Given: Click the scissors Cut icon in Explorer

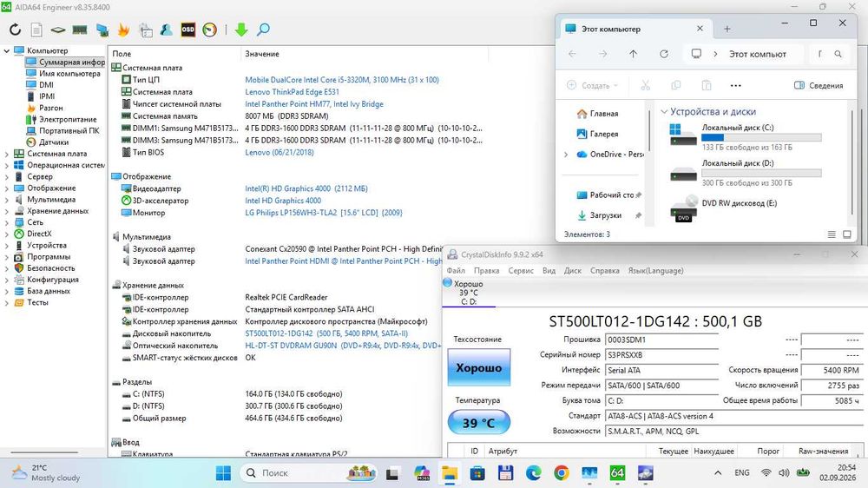Looking at the screenshot, I should [646, 85].
